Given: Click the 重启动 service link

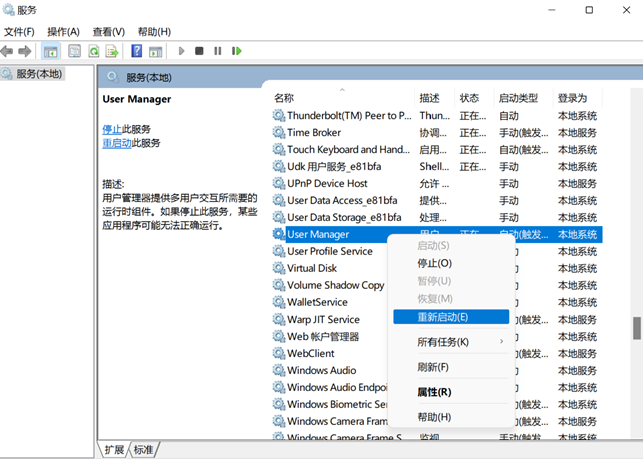Looking at the screenshot, I should coord(116,143).
